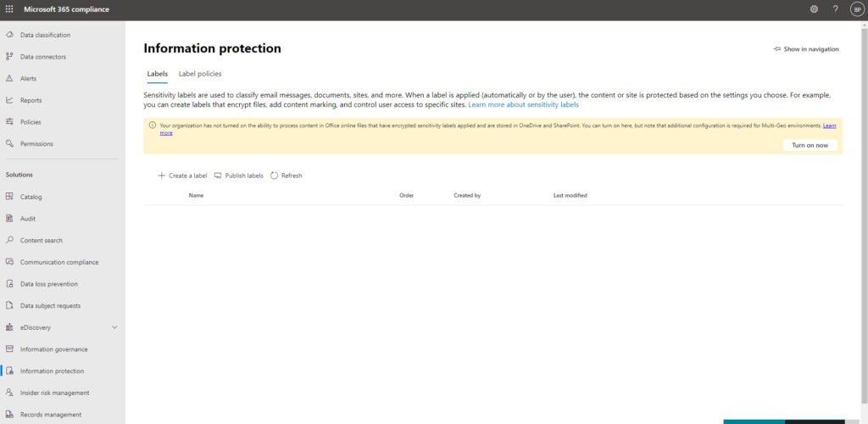Click the eDiscovery icon
Screen dimensions: 868x424
(8, 327)
